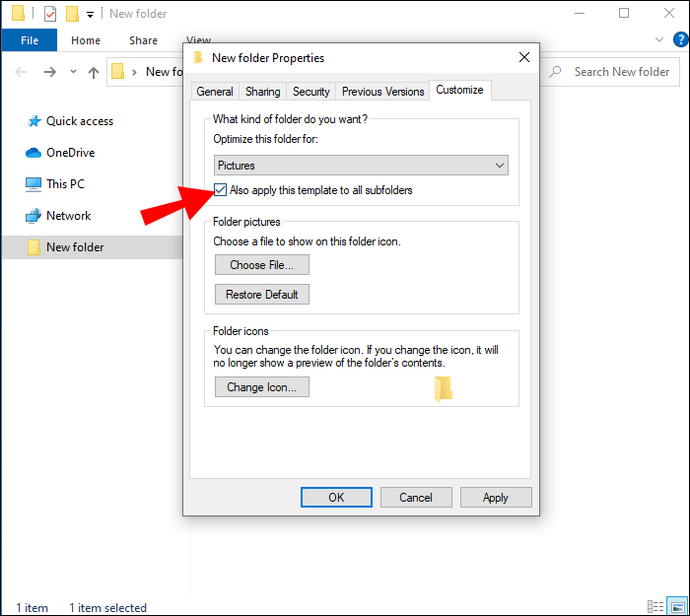This screenshot has width=690, height=616.
Task: Click the OneDrive cloud icon
Action: [x=34, y=153]
